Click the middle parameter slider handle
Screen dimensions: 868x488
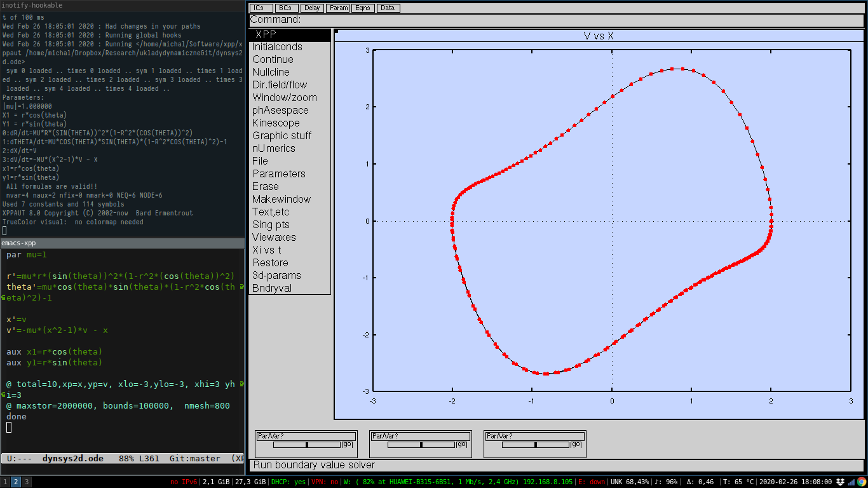point(421,445)
